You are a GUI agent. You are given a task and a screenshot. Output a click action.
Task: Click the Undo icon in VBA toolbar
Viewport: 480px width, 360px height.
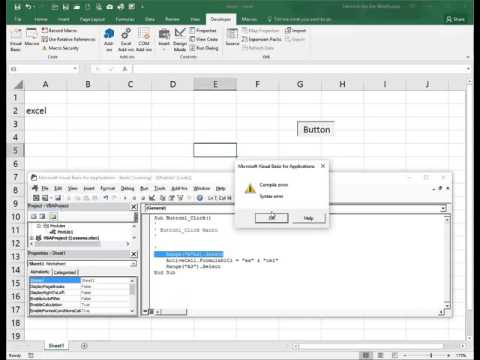(x=105, y=198)
